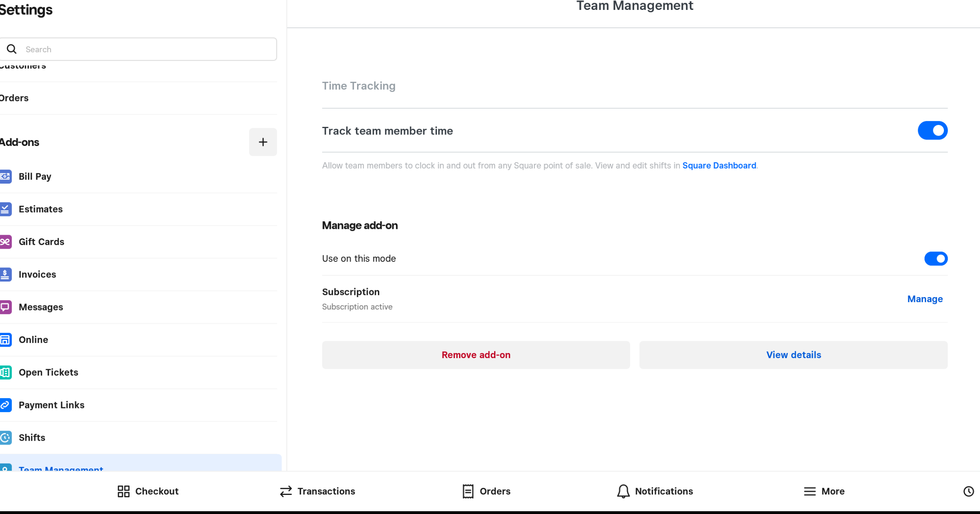This screenshot has width=980, height=514.
Task: Select Invoices in the sidebar
Action: coord(138,274)
